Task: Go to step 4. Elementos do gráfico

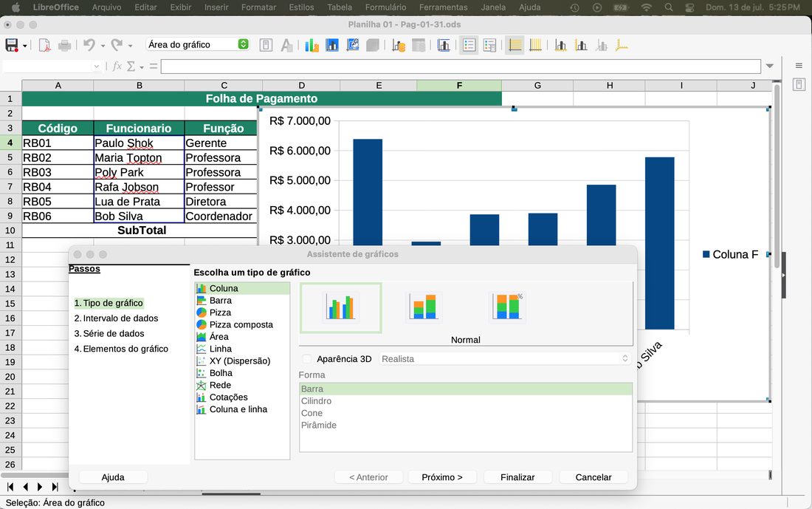Action: pyautogui.click(x=121, y=349)
